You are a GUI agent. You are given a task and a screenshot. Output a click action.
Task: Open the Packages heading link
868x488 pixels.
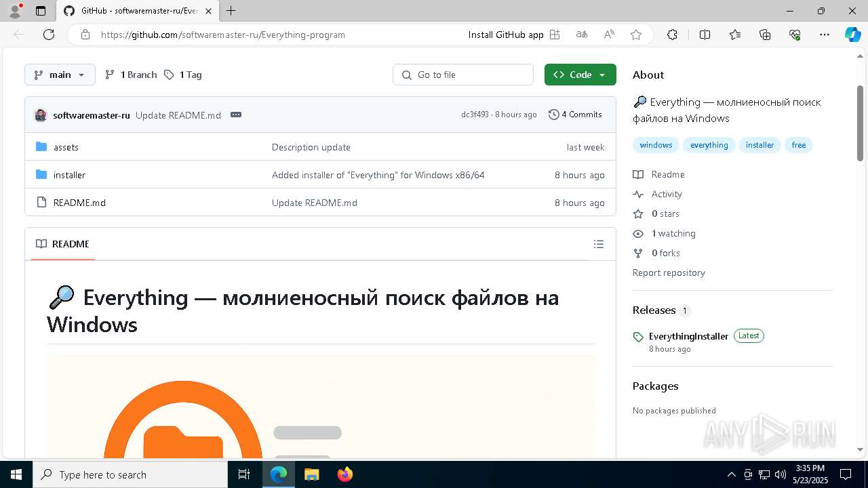point(656,386)
